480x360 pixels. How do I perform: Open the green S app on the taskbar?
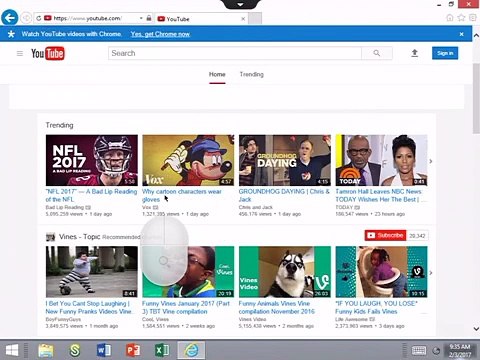click(75, 350)
